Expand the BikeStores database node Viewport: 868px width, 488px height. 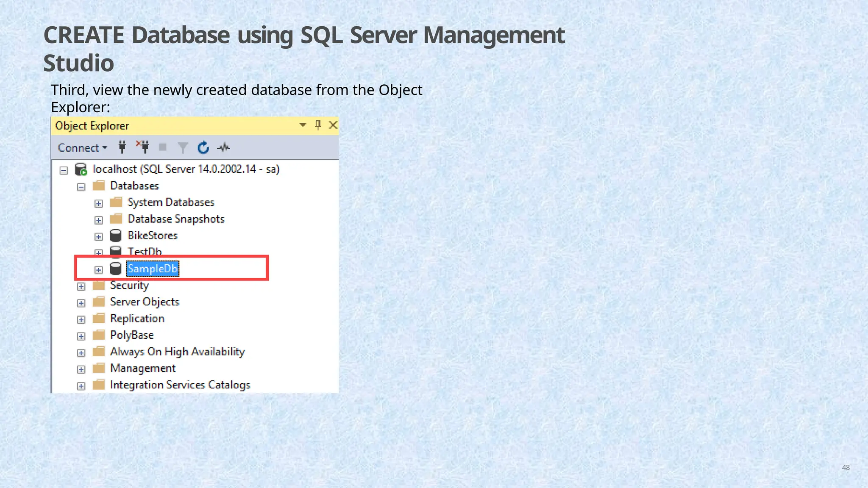[x=98, y=236]
